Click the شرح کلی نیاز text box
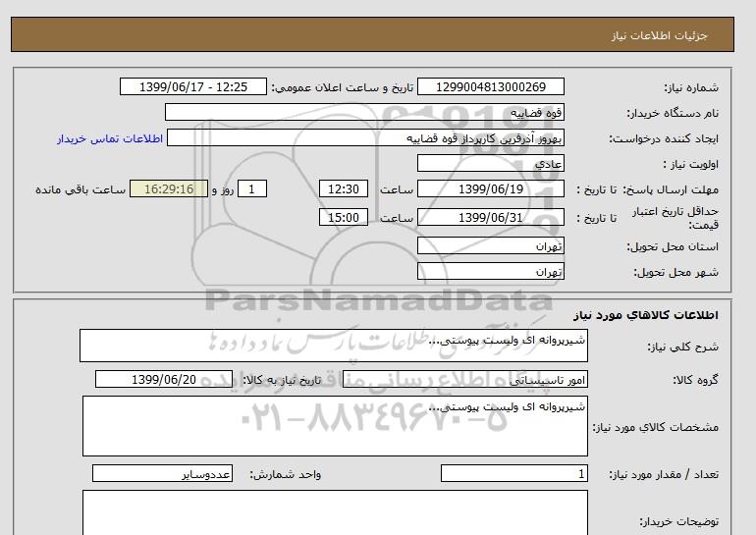756x535 pixels. click(334, 346)
